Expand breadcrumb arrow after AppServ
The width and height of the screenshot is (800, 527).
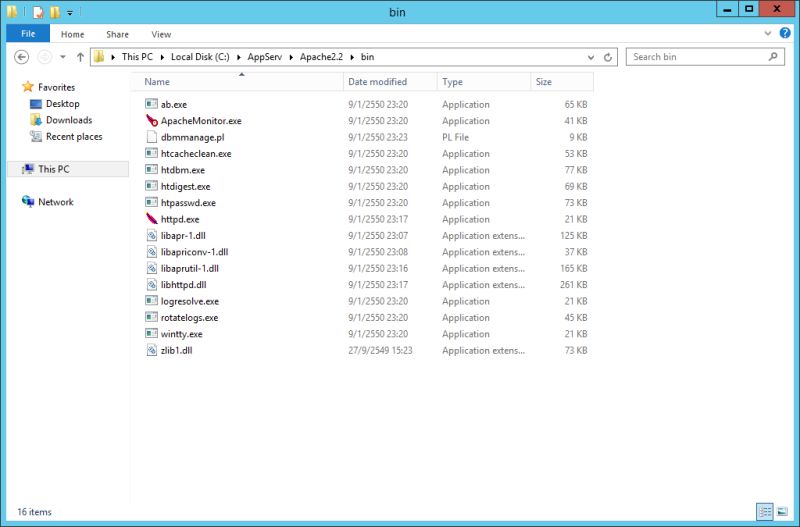[291, 57]
